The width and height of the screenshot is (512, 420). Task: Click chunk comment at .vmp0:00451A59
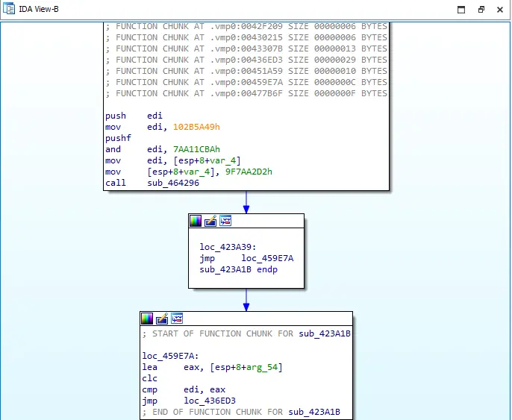246,71
